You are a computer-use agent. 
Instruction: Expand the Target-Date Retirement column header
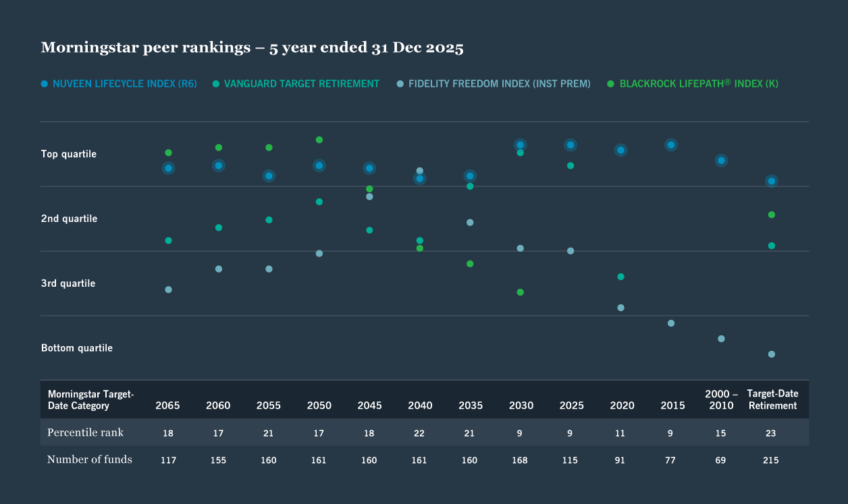point(772,399)
